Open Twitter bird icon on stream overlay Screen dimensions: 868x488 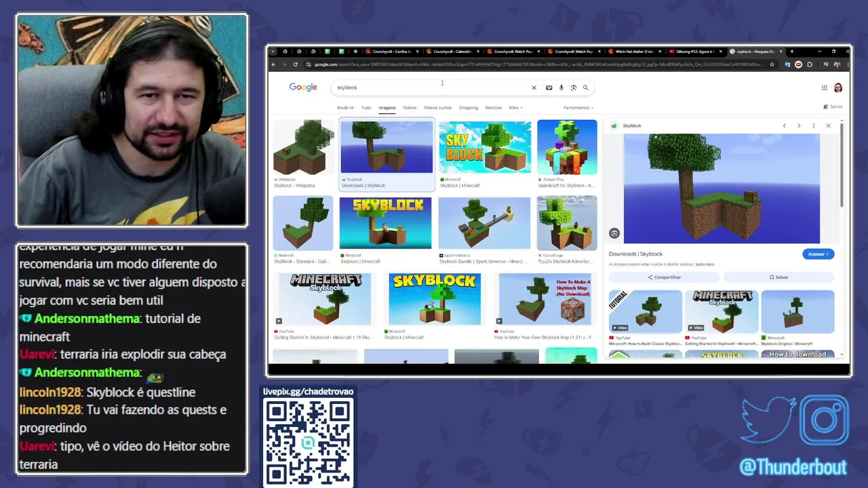(768, 420)
